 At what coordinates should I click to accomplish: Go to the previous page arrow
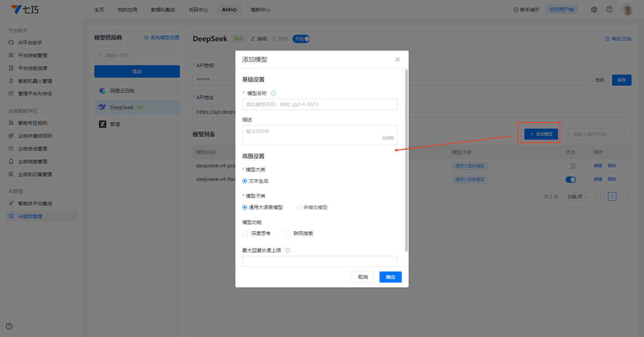click(600, 197)
